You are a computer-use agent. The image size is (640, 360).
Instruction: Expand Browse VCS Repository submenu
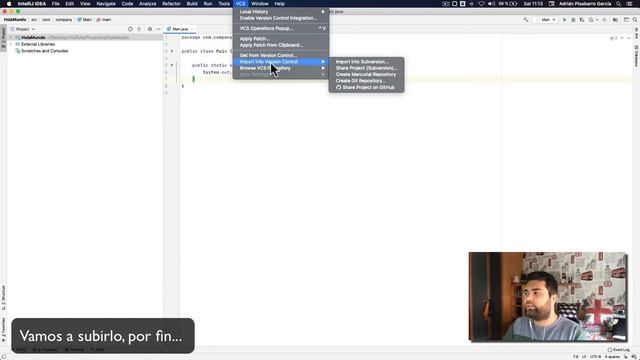point(281,68)
